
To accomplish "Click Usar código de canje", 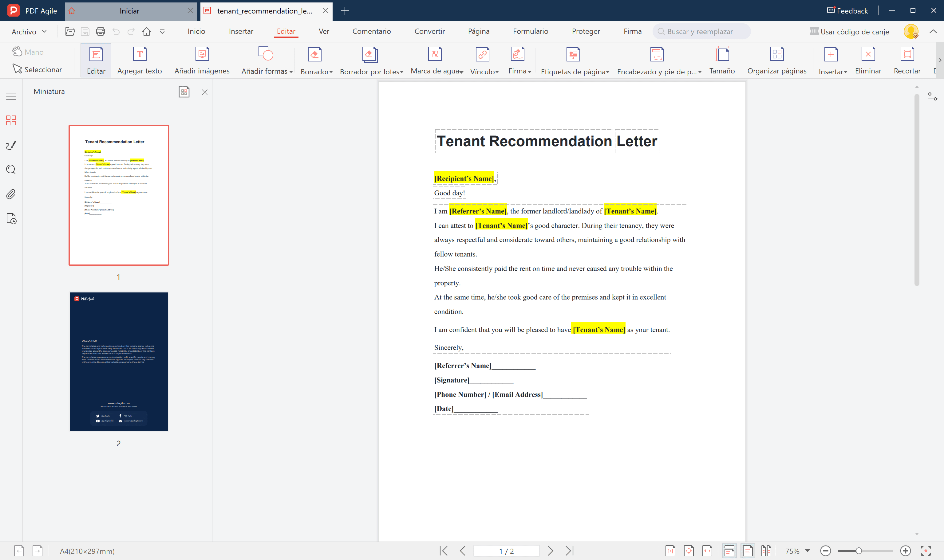I will point(850,32).
